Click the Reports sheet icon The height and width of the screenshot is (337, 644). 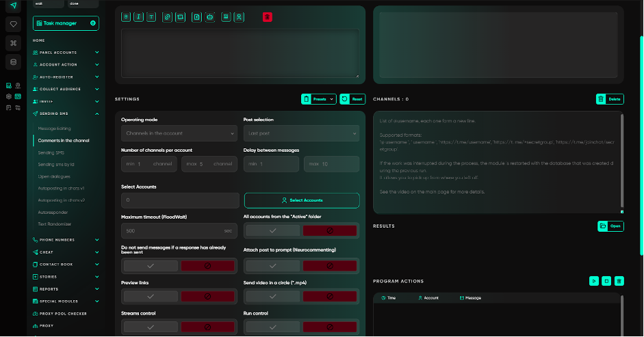pyautogui.click(x=36, y=289)
